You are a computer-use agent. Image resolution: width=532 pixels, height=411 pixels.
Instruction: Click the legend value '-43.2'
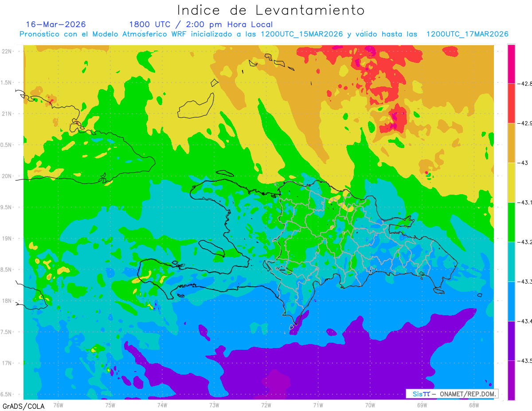click(x=525, y=242)
